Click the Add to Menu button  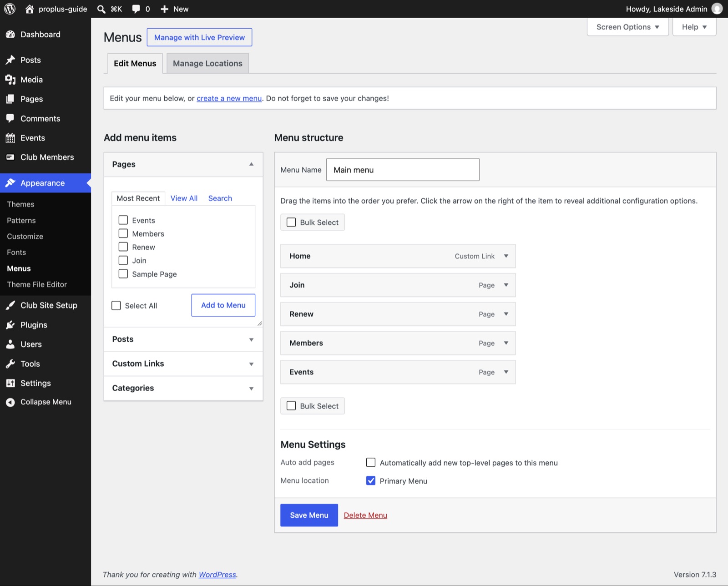point(223,305)
